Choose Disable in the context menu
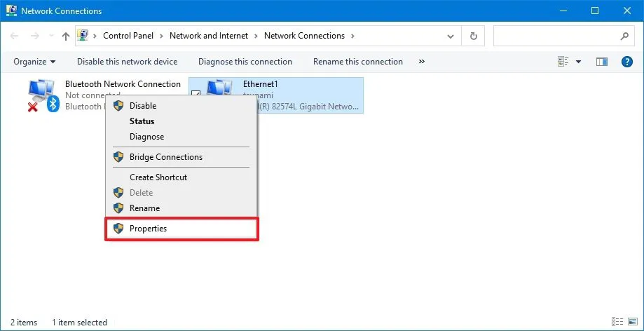 point(143,106)
